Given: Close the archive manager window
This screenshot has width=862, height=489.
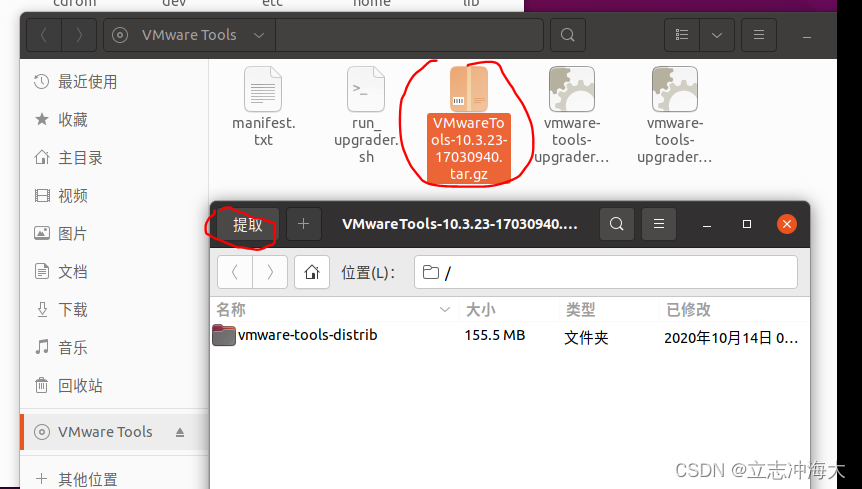Looking at the screenshot, I should (x=787, y=224).
